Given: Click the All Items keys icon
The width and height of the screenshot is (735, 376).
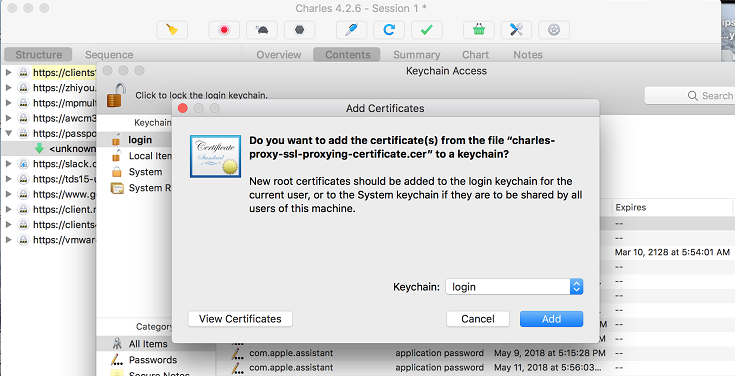Looking at the screenshot, I should pos(117,344).
